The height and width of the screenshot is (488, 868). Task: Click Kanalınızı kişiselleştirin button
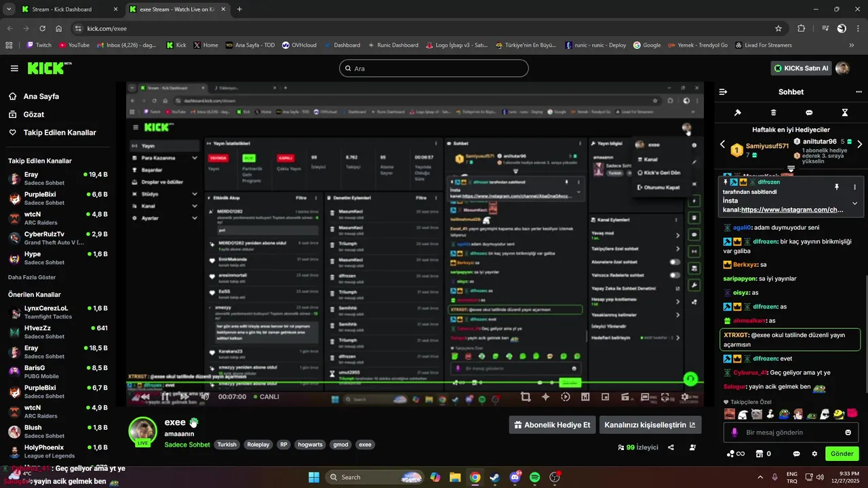point(650,425)
